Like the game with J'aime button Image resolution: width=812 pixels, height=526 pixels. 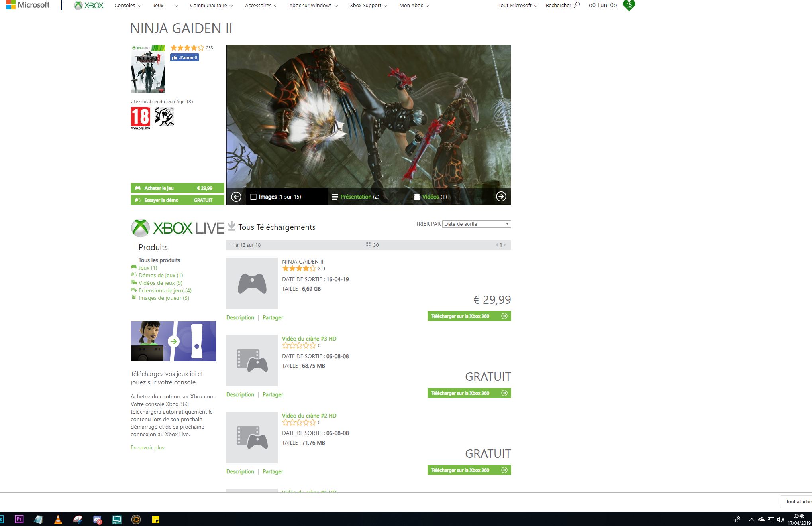(x=184, y=57)
